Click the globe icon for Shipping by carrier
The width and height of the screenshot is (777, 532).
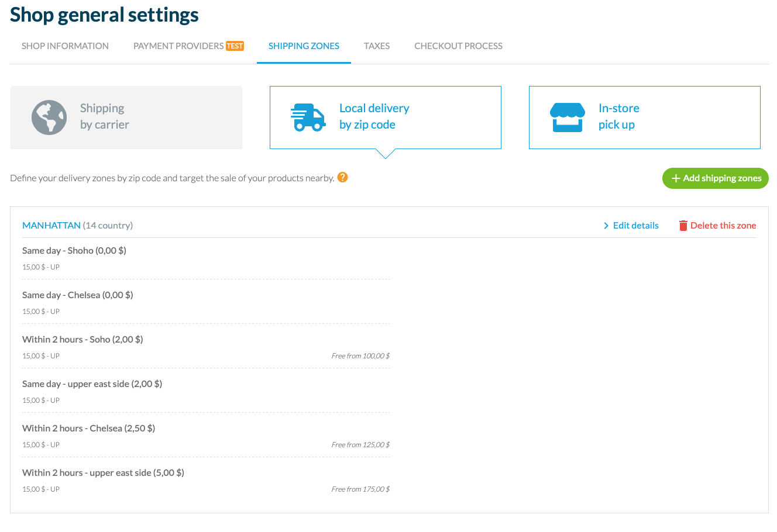point(49,118)
